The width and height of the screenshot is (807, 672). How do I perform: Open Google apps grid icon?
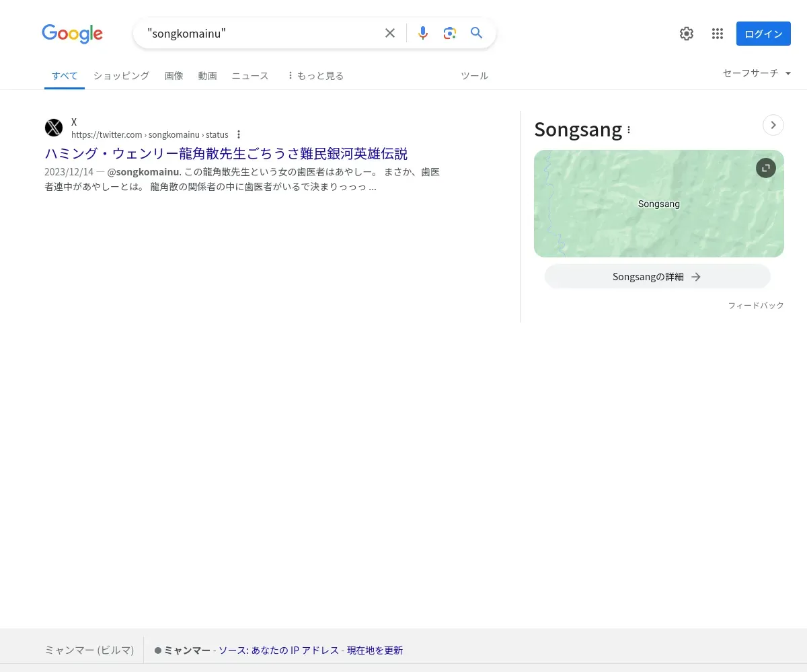tap(718, 34)
